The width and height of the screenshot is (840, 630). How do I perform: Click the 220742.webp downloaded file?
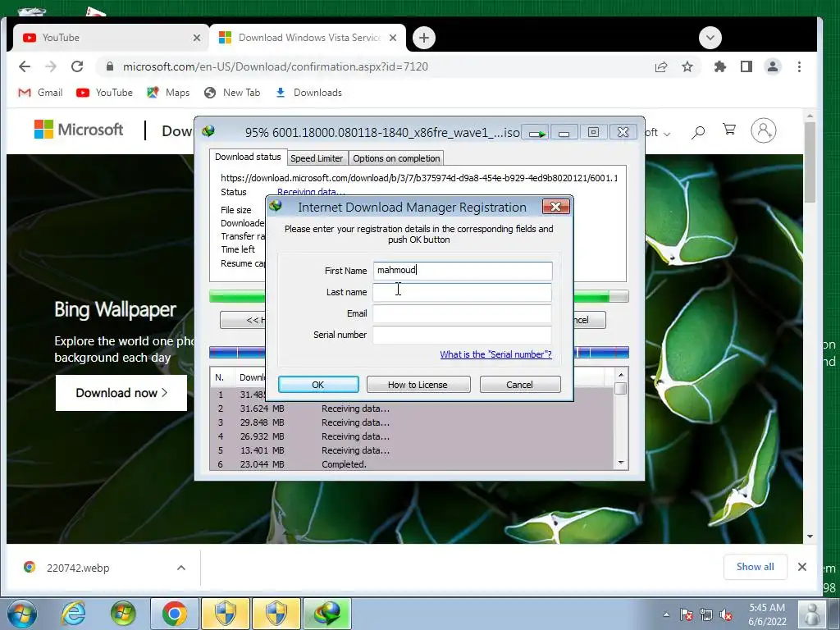tap(78, 568)
